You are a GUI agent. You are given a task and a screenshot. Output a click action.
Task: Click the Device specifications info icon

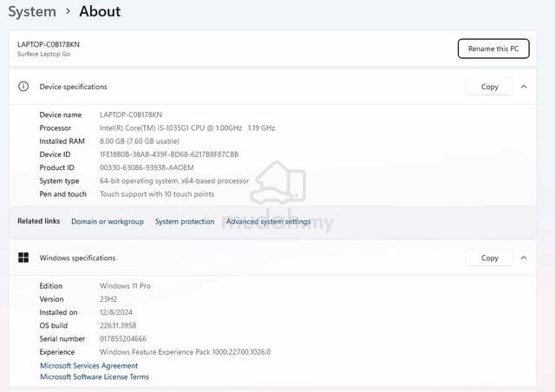click(x=23, y=87)
